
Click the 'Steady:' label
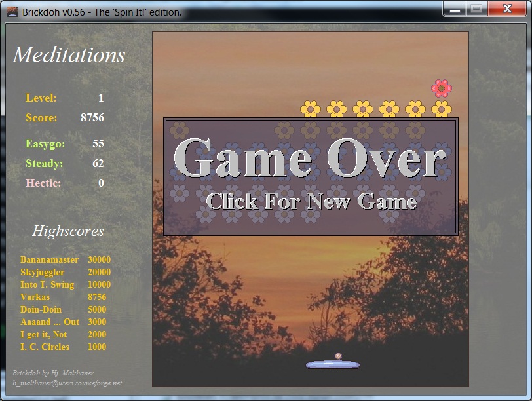pyautogui.click(x=44, y=164)
